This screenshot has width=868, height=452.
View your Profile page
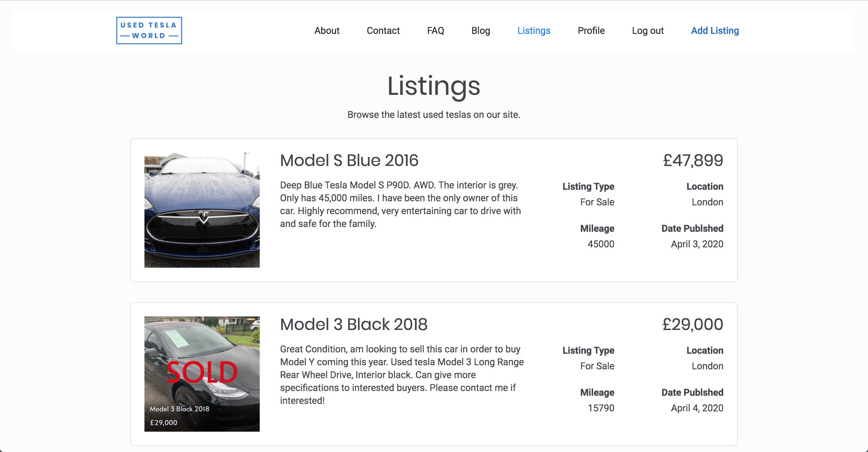click(591, 30)
